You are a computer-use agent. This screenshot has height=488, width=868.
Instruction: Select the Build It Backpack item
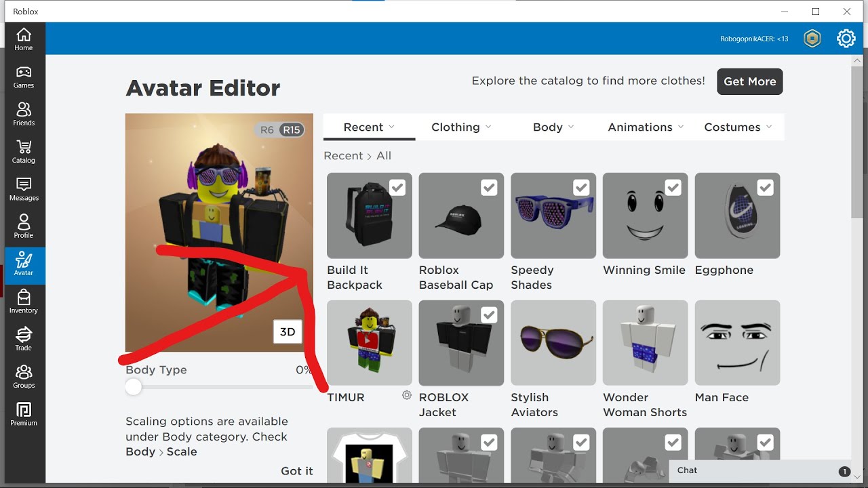(x=370, y=216)
